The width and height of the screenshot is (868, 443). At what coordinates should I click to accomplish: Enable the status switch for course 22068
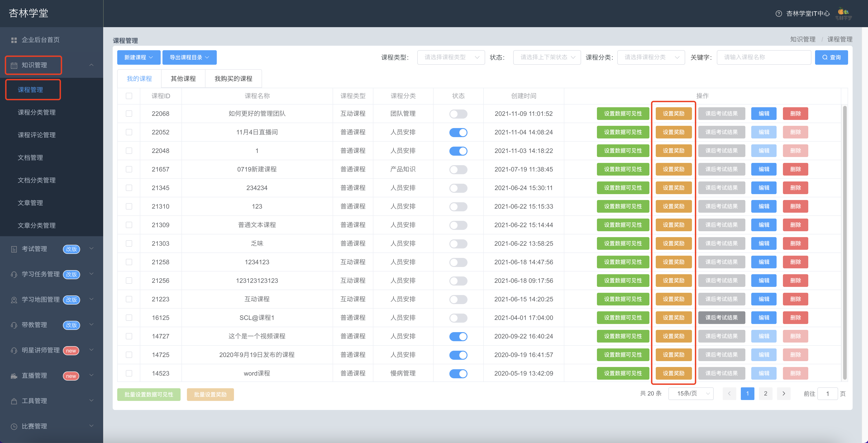[458, 114]
